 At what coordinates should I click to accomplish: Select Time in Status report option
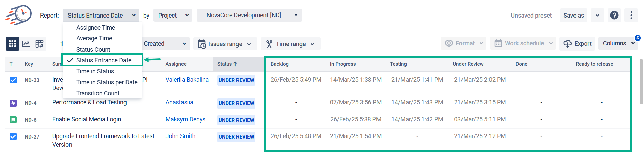95,71
